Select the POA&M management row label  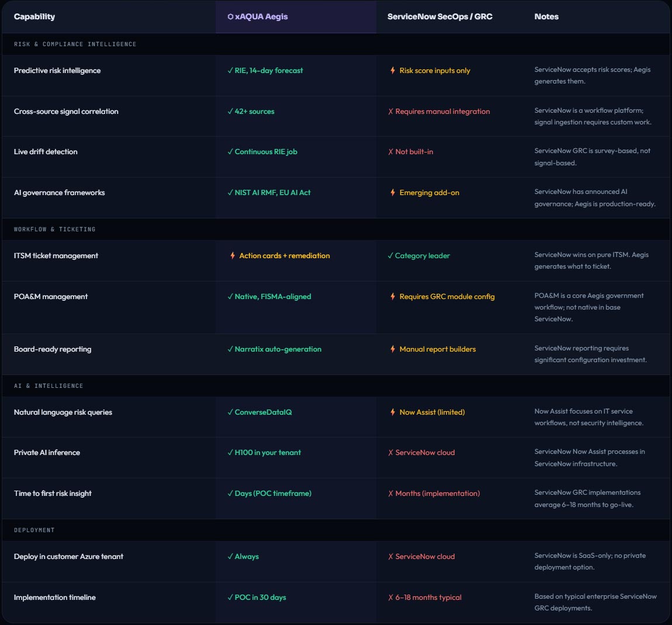click(x=51, y=296)
